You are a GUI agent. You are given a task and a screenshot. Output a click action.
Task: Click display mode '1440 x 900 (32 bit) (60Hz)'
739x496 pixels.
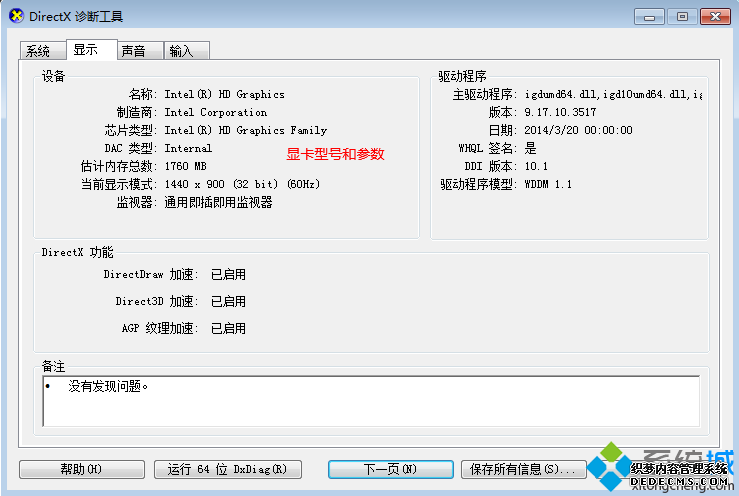(242, 184)
